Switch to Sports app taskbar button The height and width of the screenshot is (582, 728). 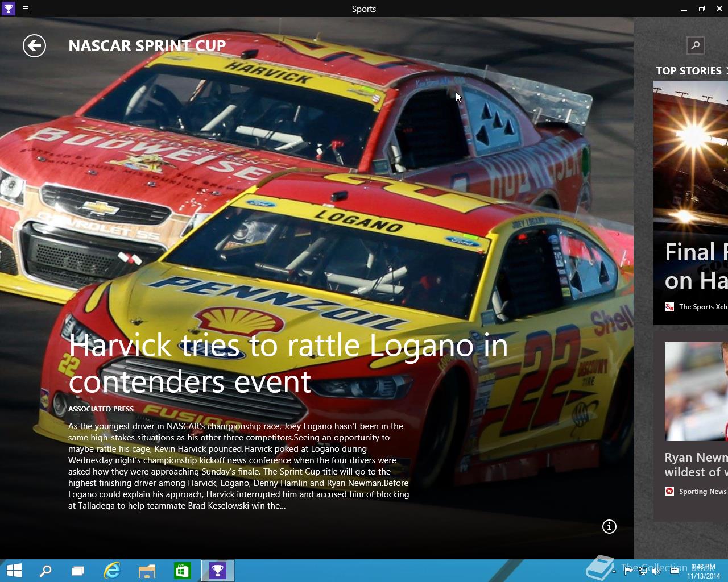click(x=218, y=571)
